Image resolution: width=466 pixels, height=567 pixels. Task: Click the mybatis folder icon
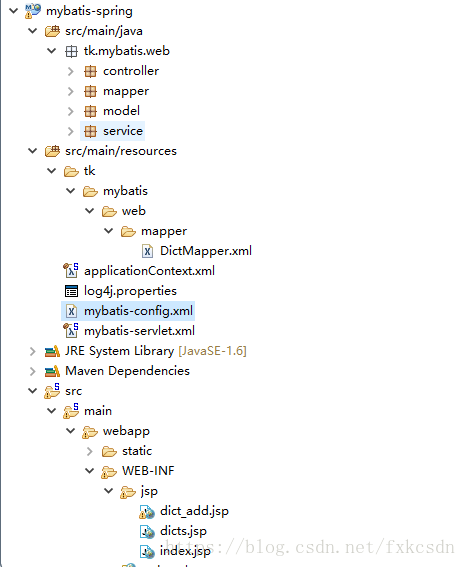pyautogui.click(x=90, y=191)
